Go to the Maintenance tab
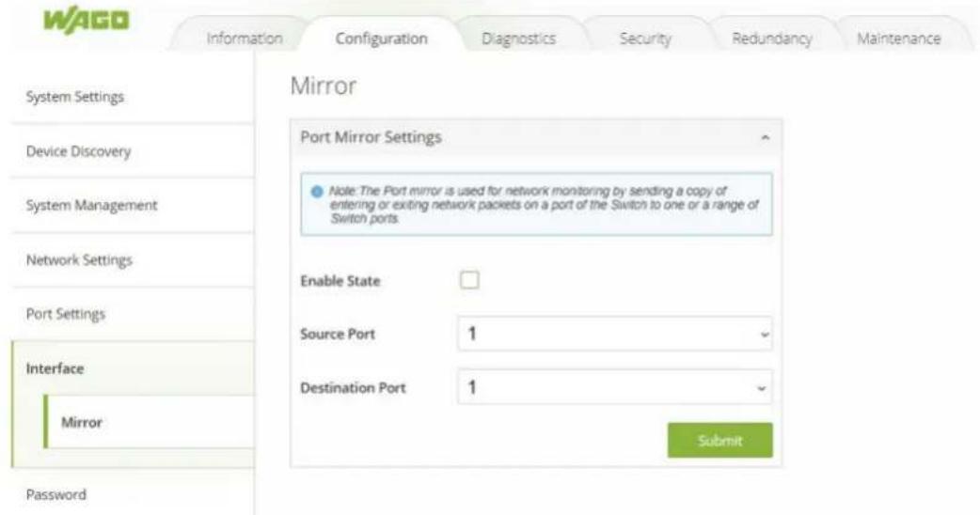The width and height of the screenshot is (980, 515). tap(899, 39)
